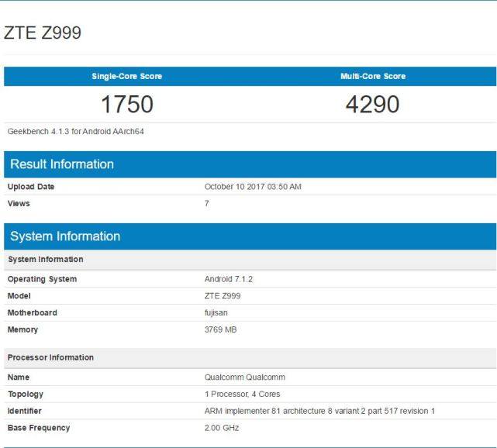Click the Result Information section header
The height and width of the screenshot is (448, 497).
[250, 164]
